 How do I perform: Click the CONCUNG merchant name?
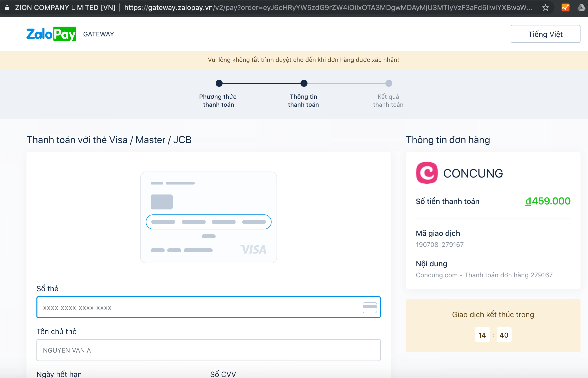473,174
